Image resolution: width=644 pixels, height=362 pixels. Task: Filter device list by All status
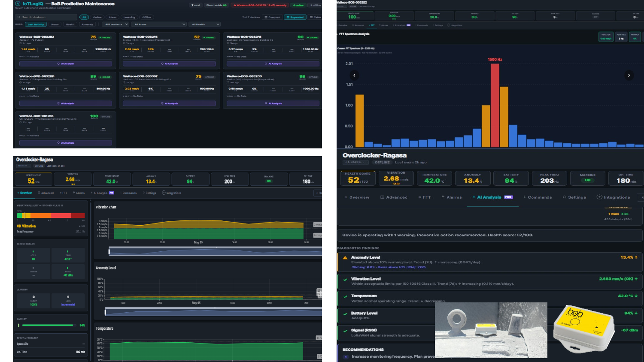(x=84, y=17)
